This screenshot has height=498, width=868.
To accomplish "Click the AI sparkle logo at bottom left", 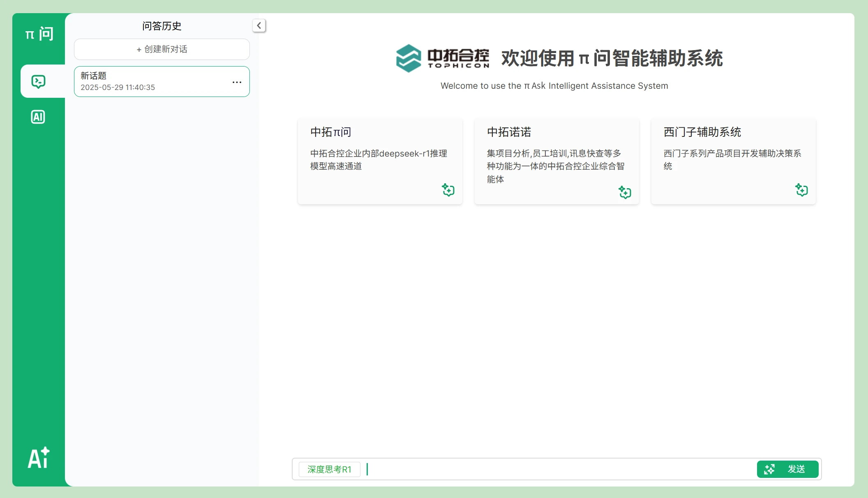I will click(x=38, y=458).
